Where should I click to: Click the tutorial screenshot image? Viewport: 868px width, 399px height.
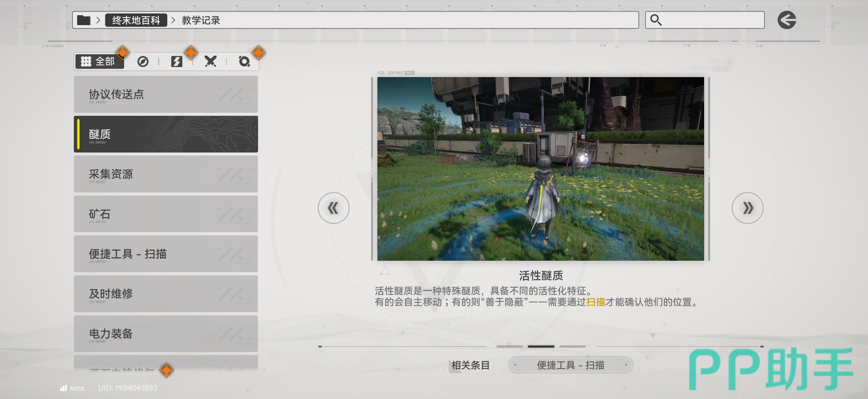coord(540,169)
